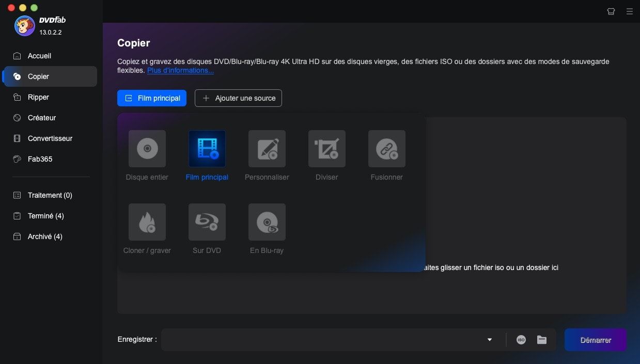This screenshot has width=640, height=364.
Task: Open the hamburger menu in title bar
Action: [x=630, y=11]
